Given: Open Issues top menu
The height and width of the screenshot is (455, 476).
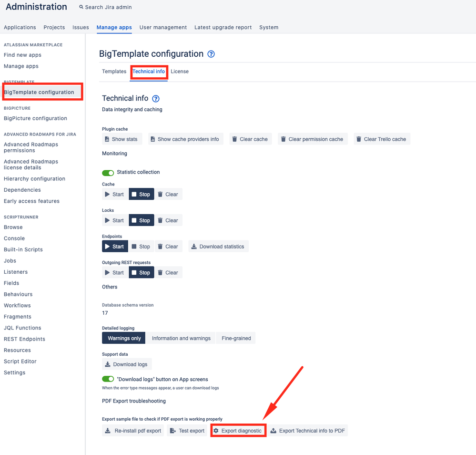Looking at the screenshot, I should click(x=81, y=27).
